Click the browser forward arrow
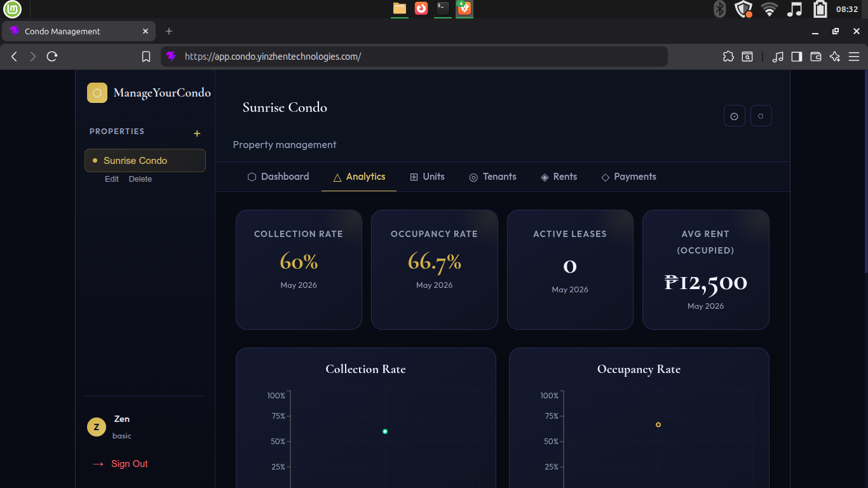 (x=33, y=57)
